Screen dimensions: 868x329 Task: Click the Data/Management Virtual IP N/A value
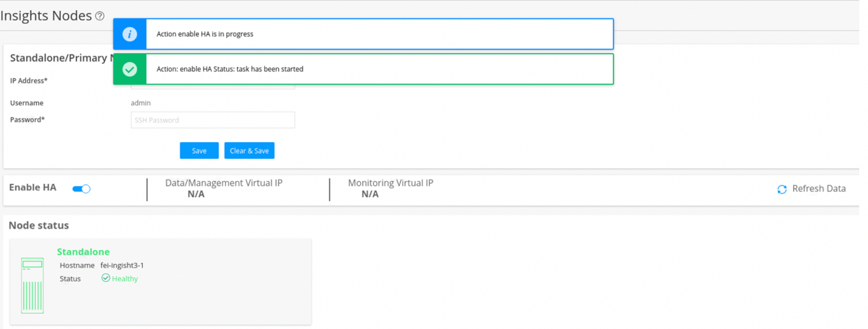196,194
